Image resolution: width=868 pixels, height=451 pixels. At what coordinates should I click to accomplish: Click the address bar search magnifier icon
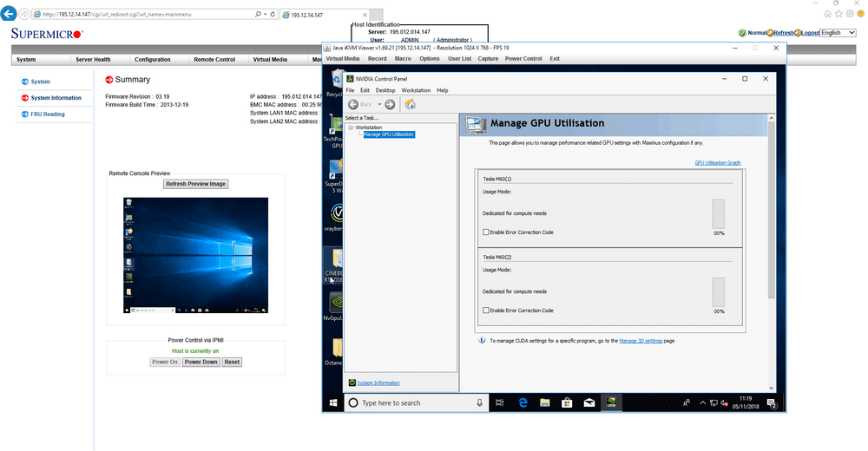(x=258, y=15)
